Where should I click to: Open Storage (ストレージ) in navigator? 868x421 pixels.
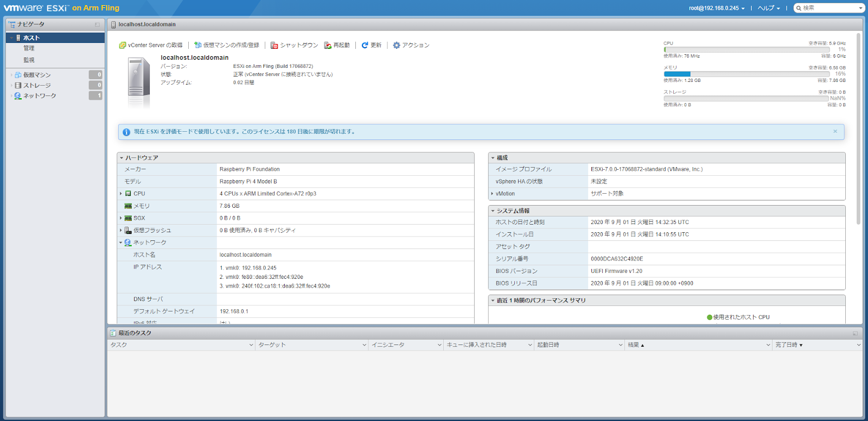pyautogui.click(x=37, y=85)
